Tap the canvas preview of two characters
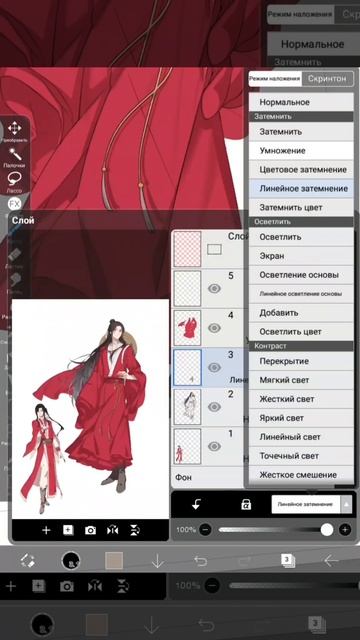This screenshot has width=360, height=640. pos(90,409)
